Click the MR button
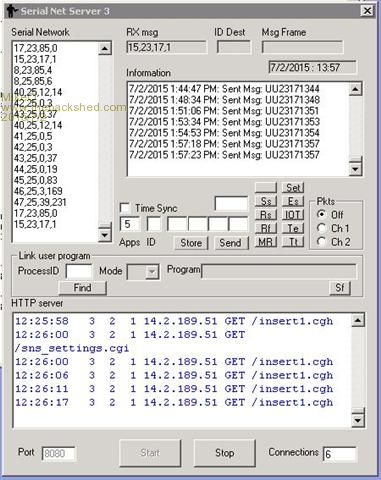Screen dimensions: 381x480 point(266,242)
